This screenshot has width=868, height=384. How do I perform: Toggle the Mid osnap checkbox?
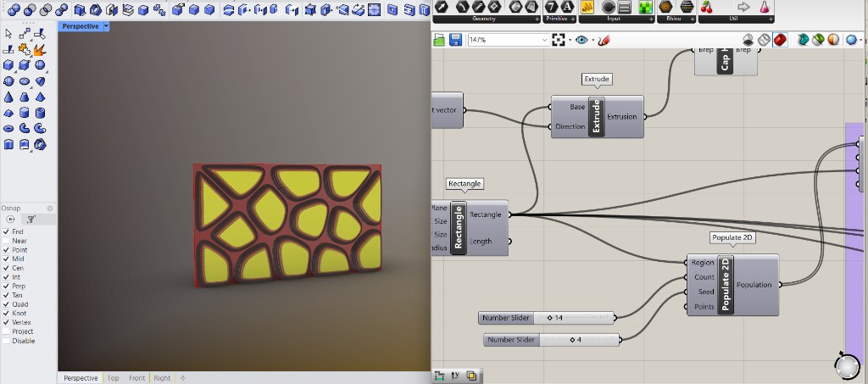pyautogui.click(x=6, y=259)
